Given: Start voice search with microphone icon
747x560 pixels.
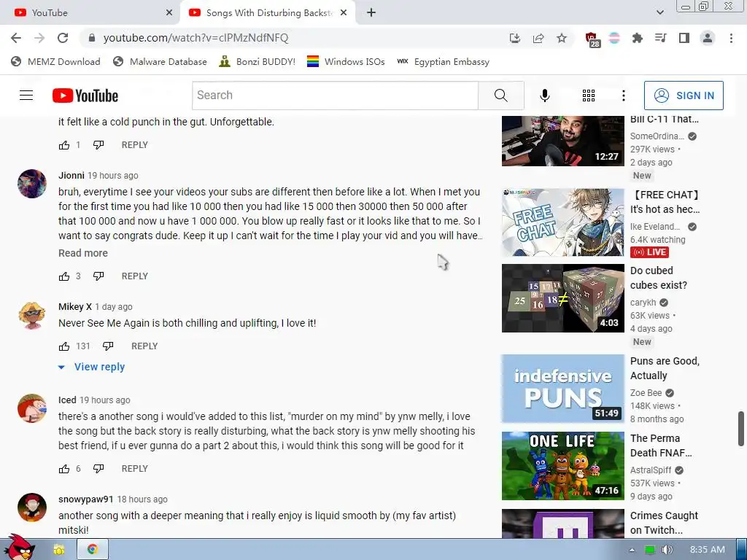Looking at the screenshot, I should click(x=544, y=96).
